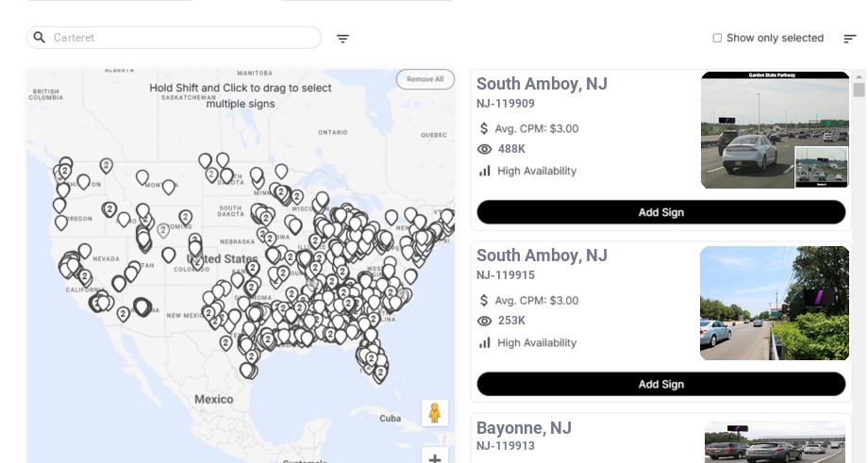Click the map zoom in plus
This screenshot has height=463, width=868.
435,458
